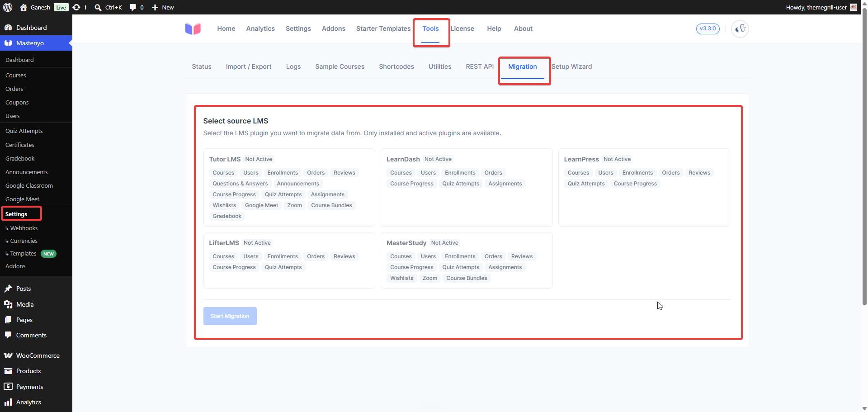868x412 pixels.
Task: Open Settings in Masteriyo submenu
Action: [x=16, y=214]
